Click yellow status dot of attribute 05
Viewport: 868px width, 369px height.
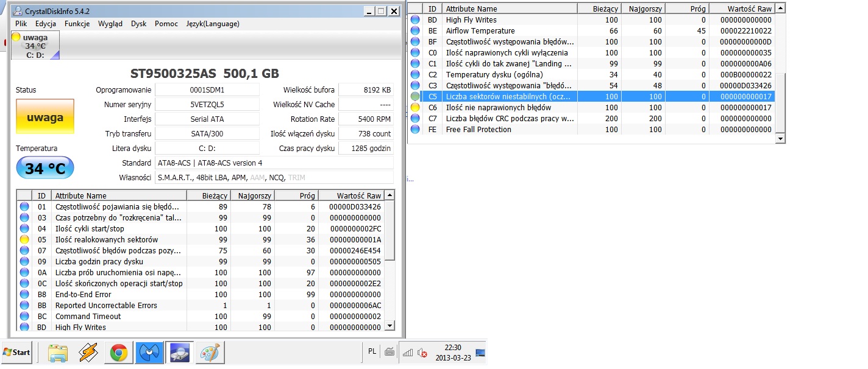tap(24, 239)
